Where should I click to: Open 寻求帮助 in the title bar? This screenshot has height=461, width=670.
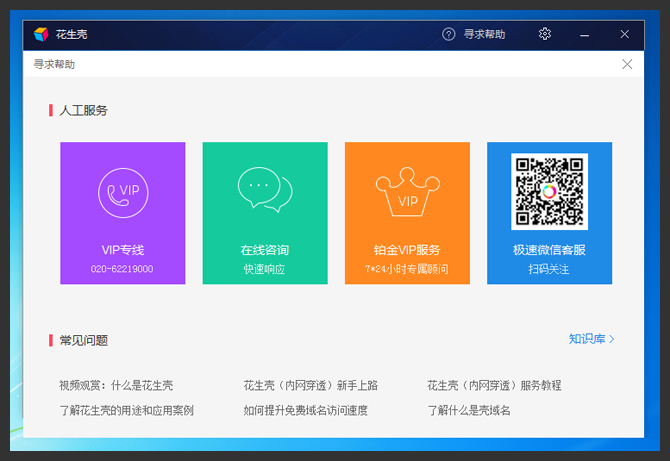pyautogui.click(x=484, y=34)
